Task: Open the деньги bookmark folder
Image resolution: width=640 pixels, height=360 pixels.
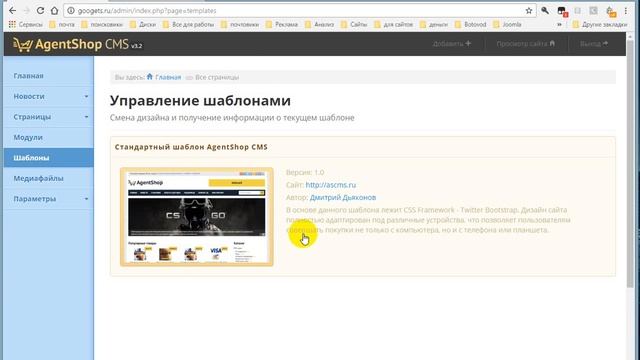Action: coord(434,24)
